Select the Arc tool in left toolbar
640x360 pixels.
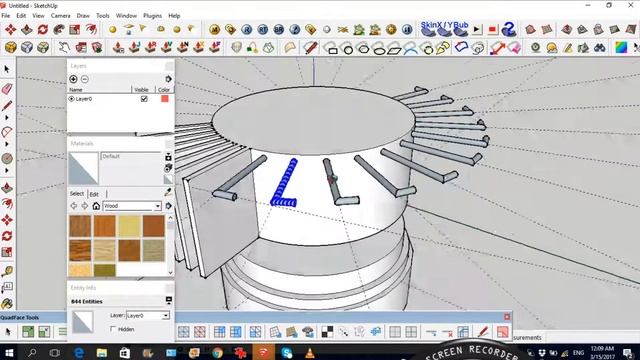pos(7,132)
